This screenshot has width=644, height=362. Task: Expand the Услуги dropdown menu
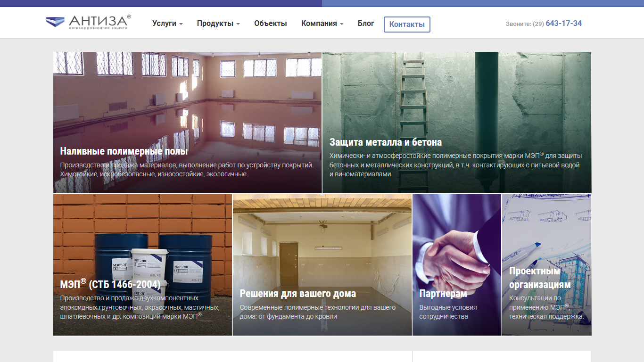(167, 23)
